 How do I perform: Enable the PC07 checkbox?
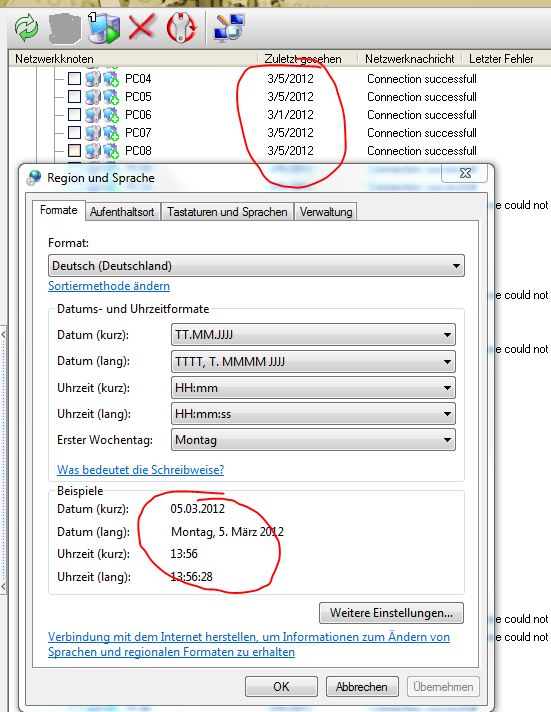74,133
